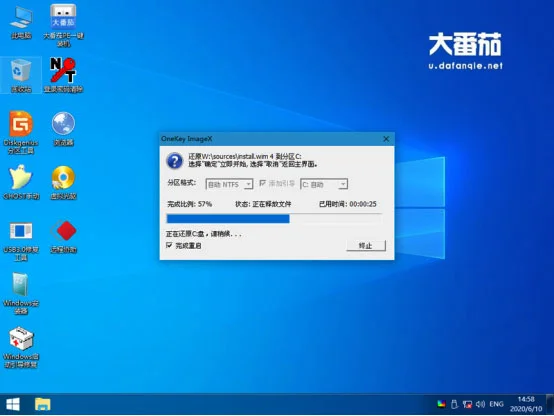Open the 此电脑 desktop icon
554x416 pixels.
[21, 22]
